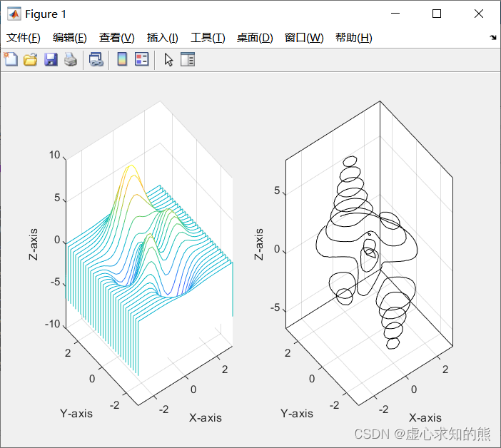Insert a colorbar using the toolbar icon

tap(122, 59)
